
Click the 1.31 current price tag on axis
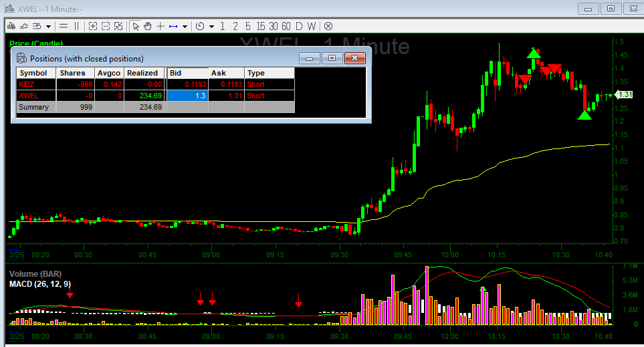[x=625, y=94]
